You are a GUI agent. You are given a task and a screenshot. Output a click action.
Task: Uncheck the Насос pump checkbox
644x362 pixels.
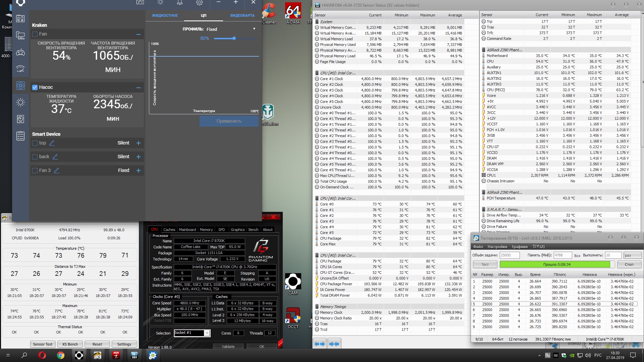pos(35,87)
